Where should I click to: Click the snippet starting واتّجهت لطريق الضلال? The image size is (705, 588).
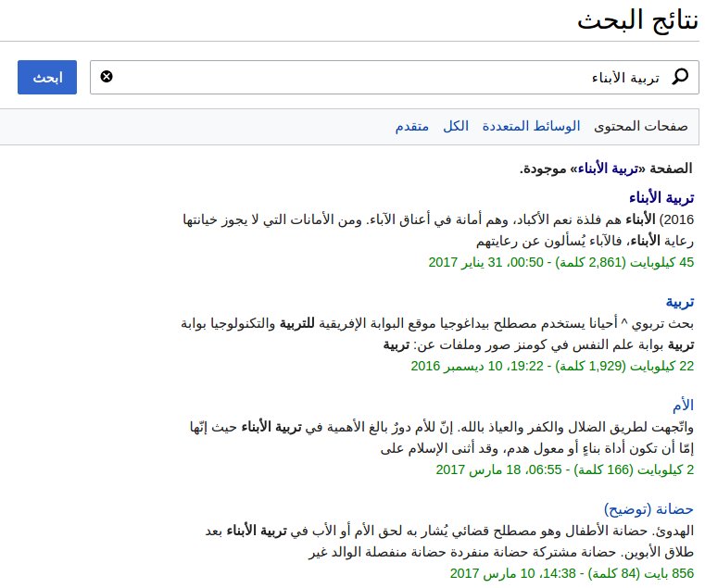click(x=442, y=427)
